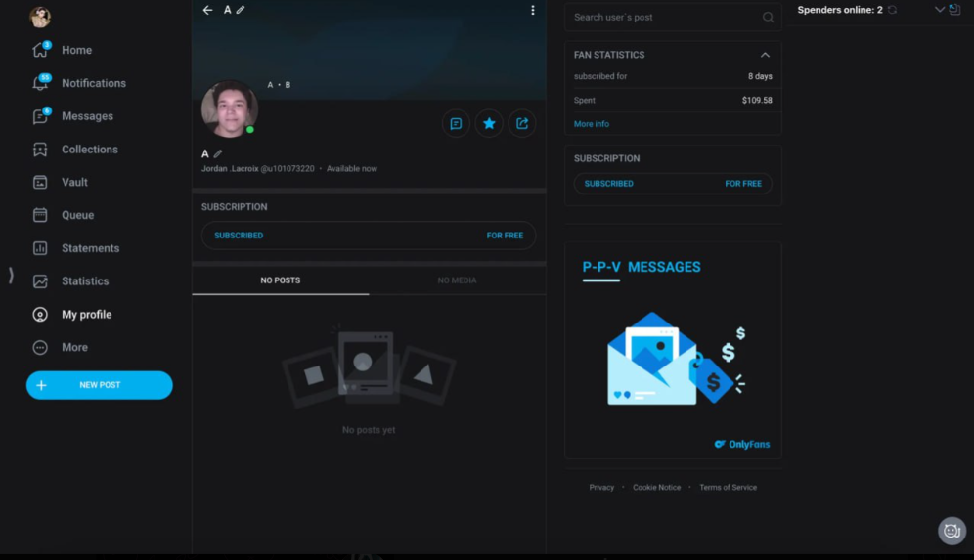
Task: Expand the collapsed sidebar handle
Action: (11, 275)
